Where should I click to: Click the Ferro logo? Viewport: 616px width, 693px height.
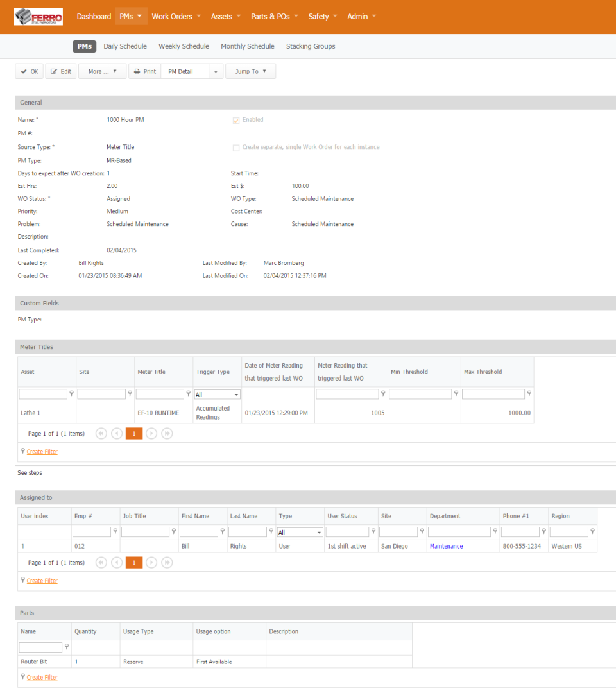[x=38, y=16]
